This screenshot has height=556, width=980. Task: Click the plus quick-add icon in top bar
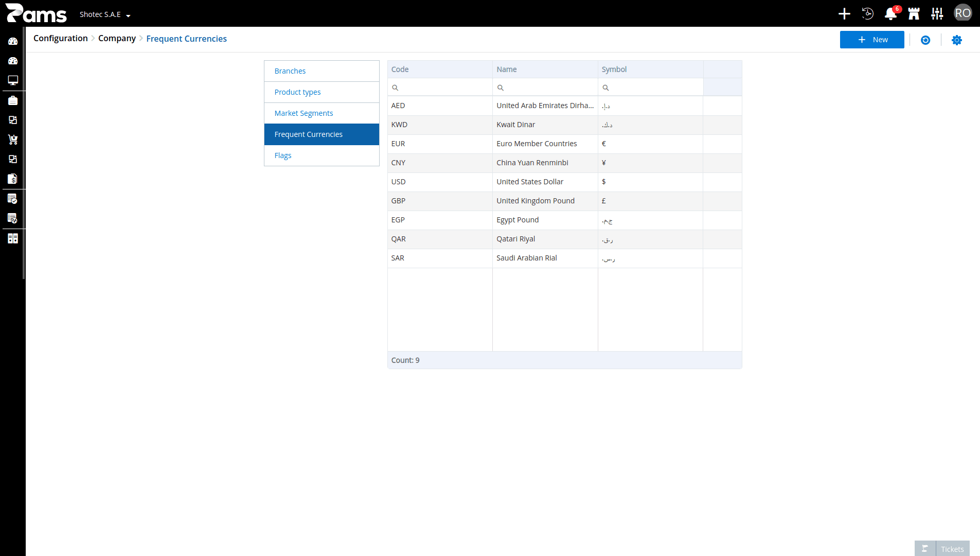[x=844, y=13]
